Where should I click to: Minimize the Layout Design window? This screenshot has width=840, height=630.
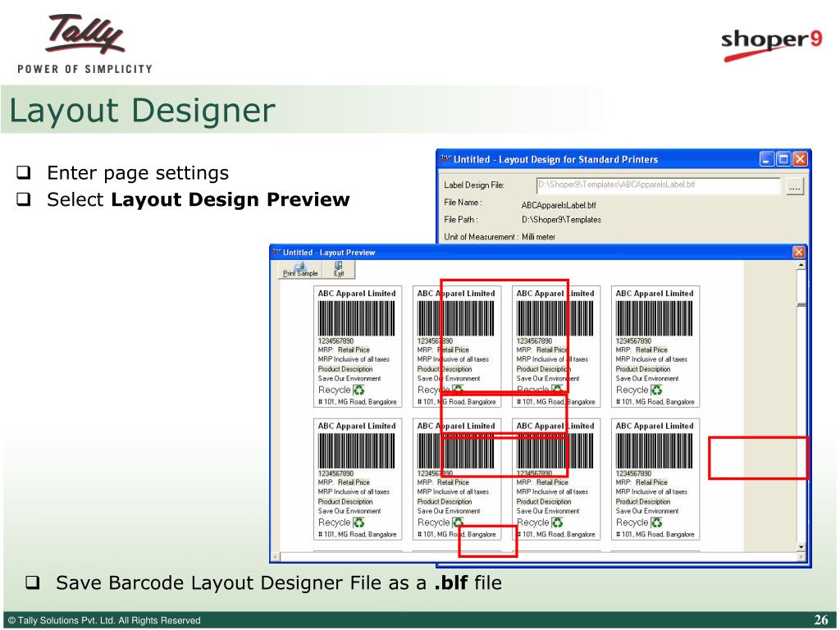click(767, 159)
